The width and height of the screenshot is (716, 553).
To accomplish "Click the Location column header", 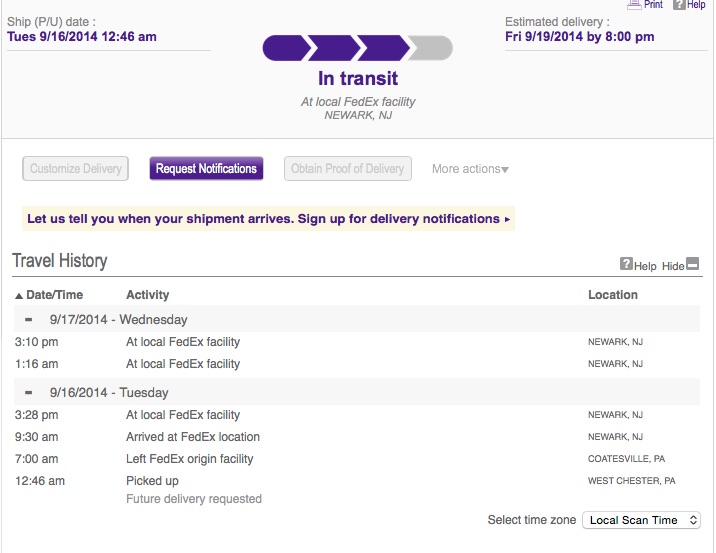I will (x=613, y=295).
